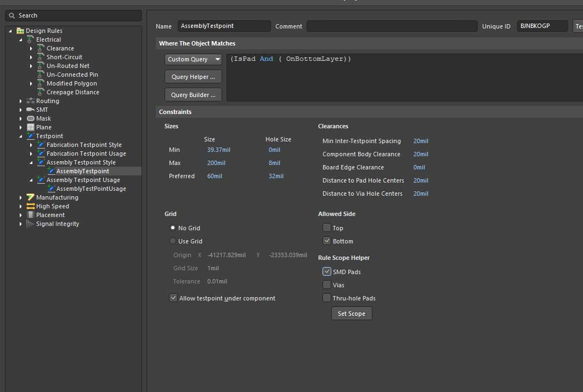Click the rule Name input field

(224, 26)
